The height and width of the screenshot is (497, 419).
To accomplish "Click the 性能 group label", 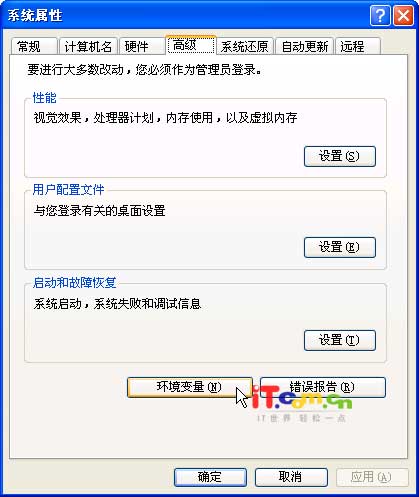I will pyautogui.click(x=45, y=98).
